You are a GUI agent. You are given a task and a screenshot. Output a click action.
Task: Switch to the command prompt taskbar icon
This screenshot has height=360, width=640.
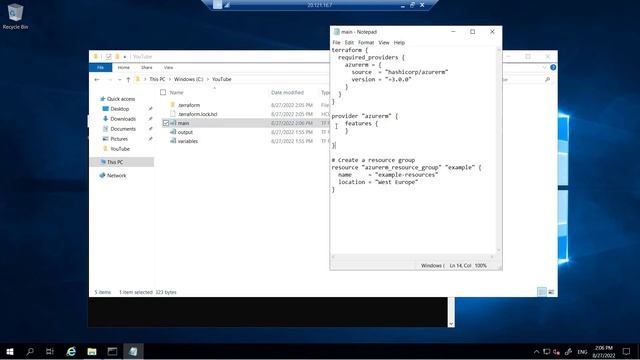click(112, 351)
